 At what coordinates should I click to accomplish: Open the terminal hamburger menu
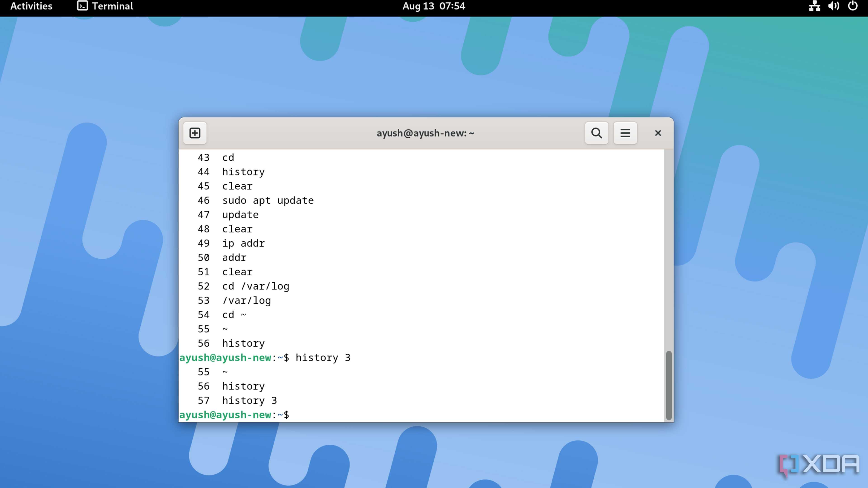[625, 133]
